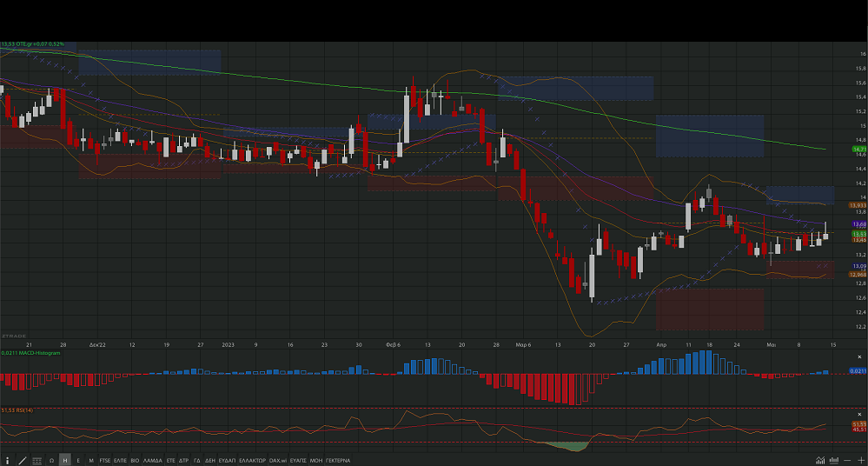The image size is (868, 466).
Task: Select the trend line drawing tool
Action: pos(23,461)
